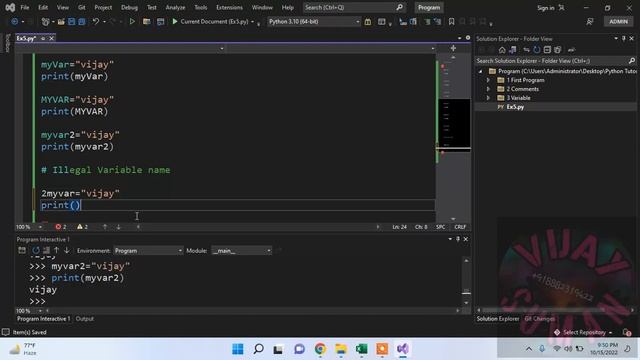Open the File menu
The height and width of the screenshot is (360, 640).
coord(25,7)
